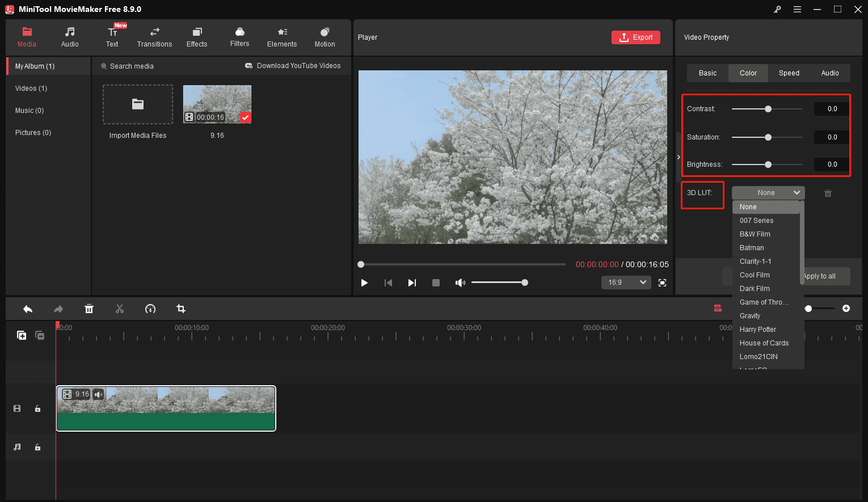Redo the last action
The image size is (868, 502).
pyautogui.click(x=58, y=309)
